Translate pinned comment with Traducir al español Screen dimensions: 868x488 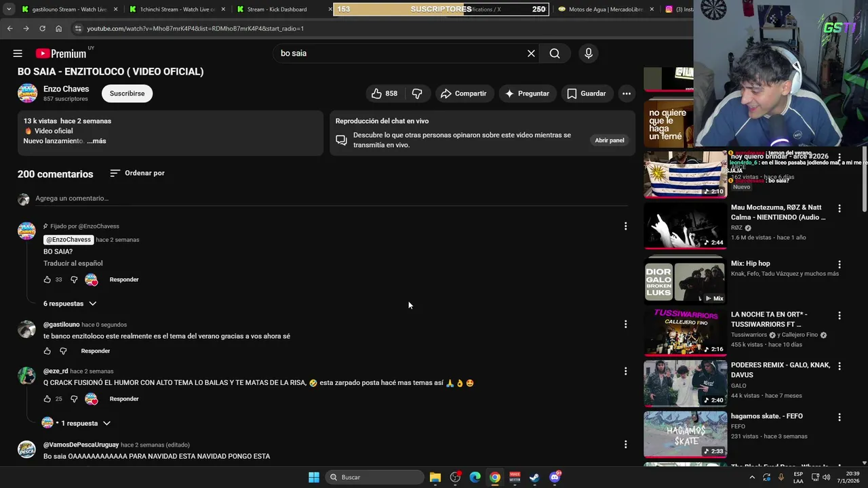pyautogui.click(x=73, y=264)
